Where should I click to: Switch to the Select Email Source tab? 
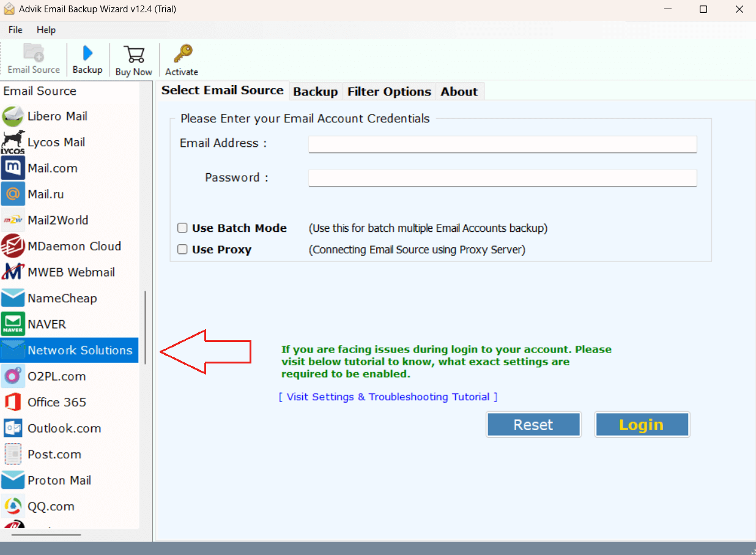point(222,90)
